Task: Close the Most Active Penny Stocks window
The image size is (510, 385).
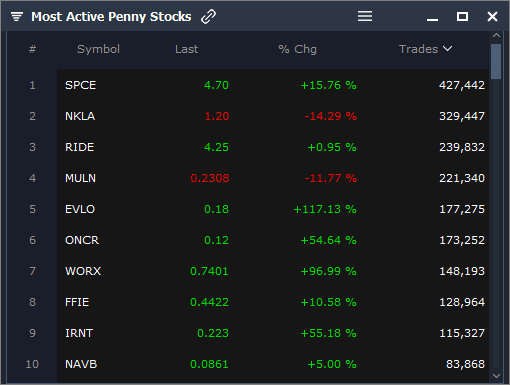Action: click(x=492, y=16)
